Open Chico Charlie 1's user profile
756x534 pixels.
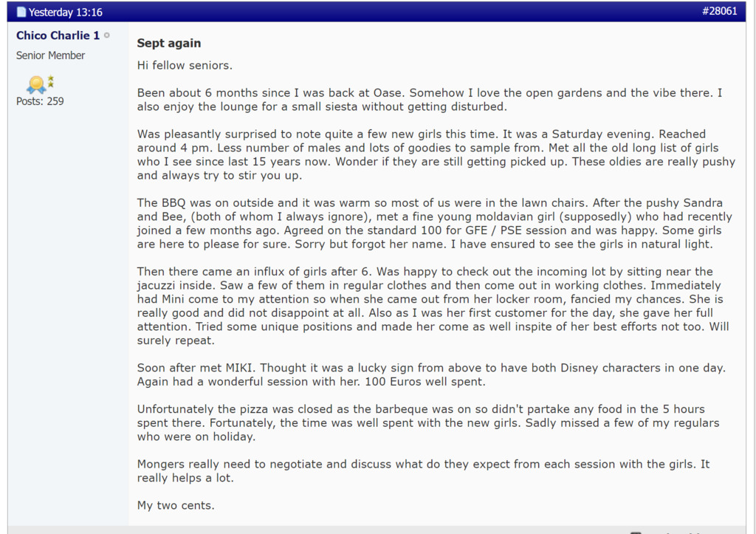click(58, 35)
